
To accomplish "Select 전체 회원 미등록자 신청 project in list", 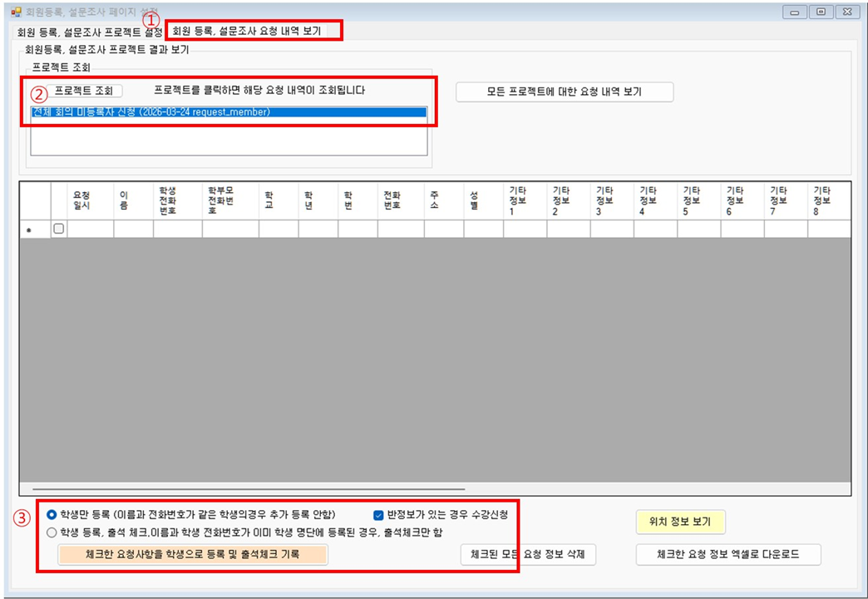I will (x=150, y=111).
